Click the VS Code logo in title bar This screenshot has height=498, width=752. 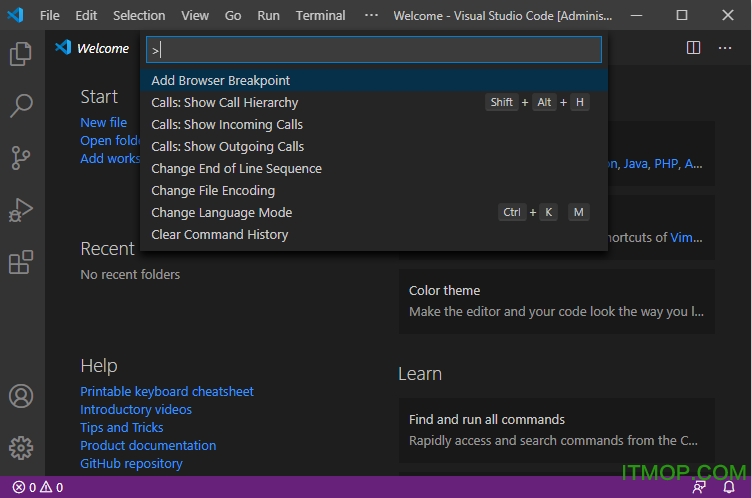coord(15,15)
